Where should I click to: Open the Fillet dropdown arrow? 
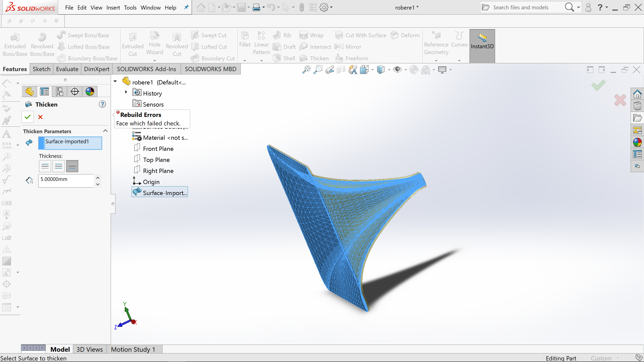click(245, 61)
